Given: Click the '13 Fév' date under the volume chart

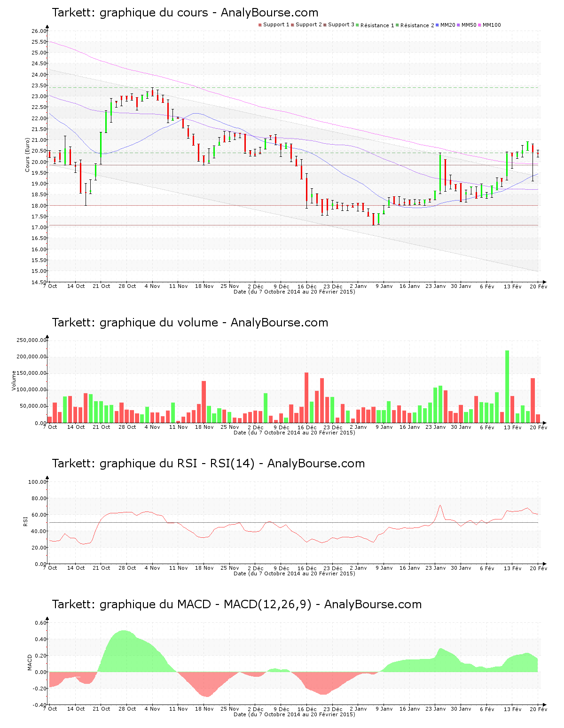Looking at the screenshot, I should pos(513,427).
